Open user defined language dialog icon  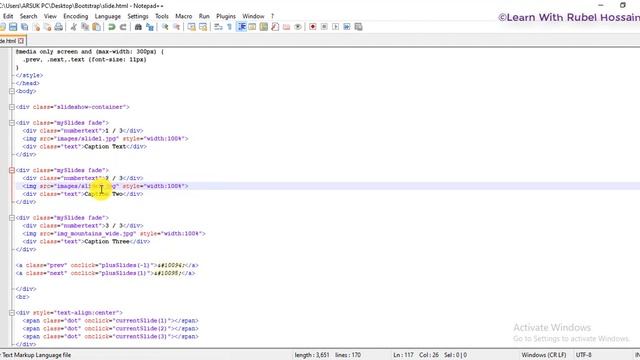[x=252, y=27]
